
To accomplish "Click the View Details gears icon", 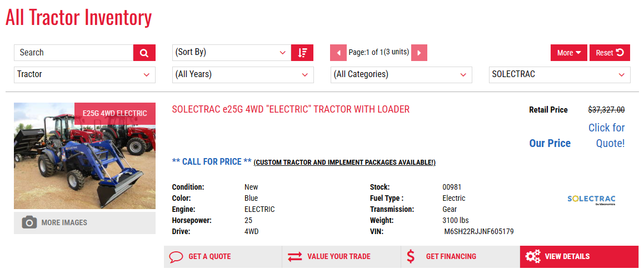I will (x=533, y=257).
